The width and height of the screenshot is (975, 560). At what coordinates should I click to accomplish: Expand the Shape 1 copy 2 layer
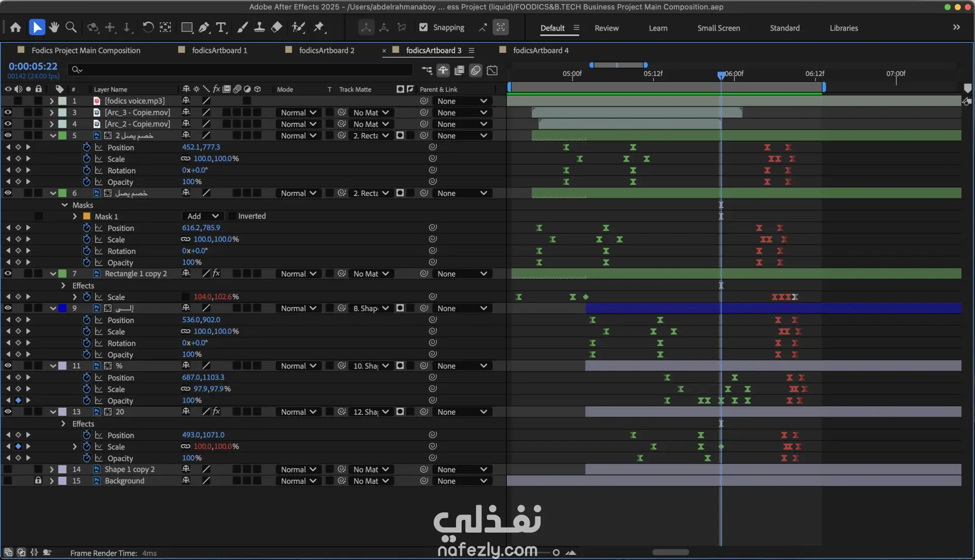click(51, 470)
